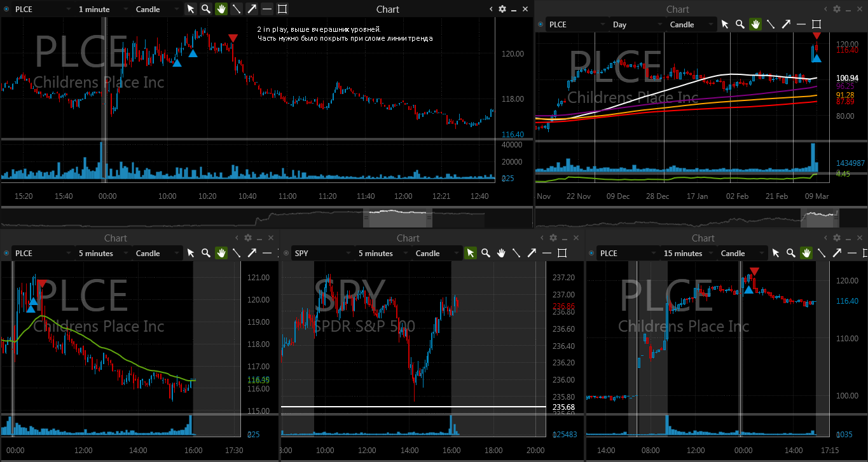Select the line drawing tool in 1 minute chart
Screen dimensions: 868x462
(237, 9)
